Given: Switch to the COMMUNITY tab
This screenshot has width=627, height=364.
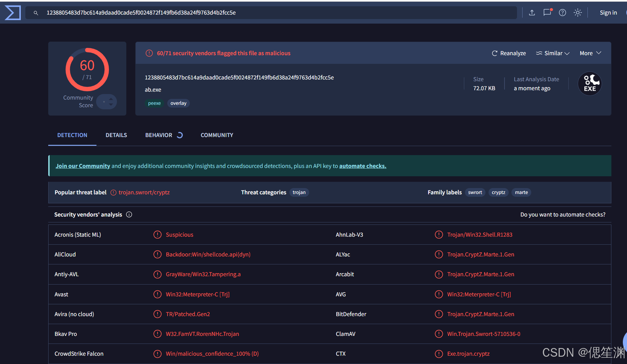Looking at the screenshot, I should pos(217,135).
